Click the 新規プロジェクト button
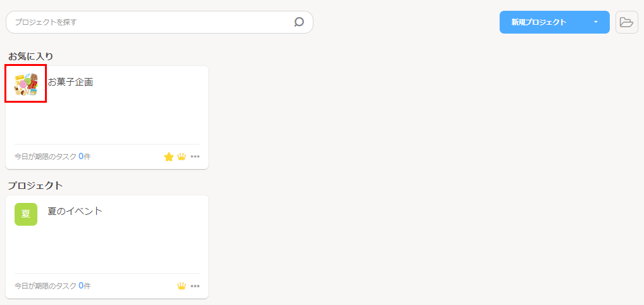 pyautogui.click(x=539, y=22)
